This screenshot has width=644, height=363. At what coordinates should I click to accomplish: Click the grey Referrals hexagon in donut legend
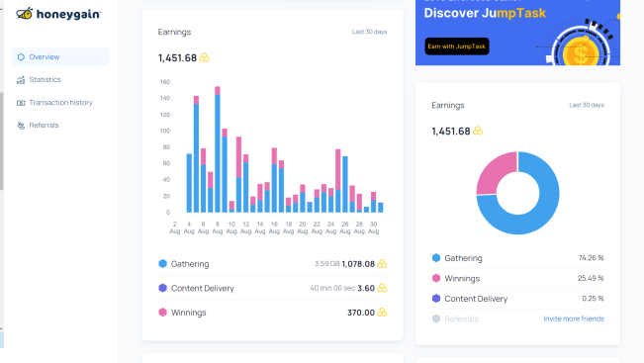click(436, 318)
